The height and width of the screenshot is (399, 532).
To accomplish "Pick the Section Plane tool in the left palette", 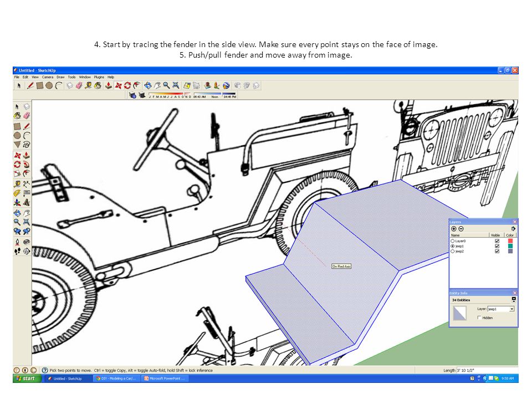I will [27, 252].
